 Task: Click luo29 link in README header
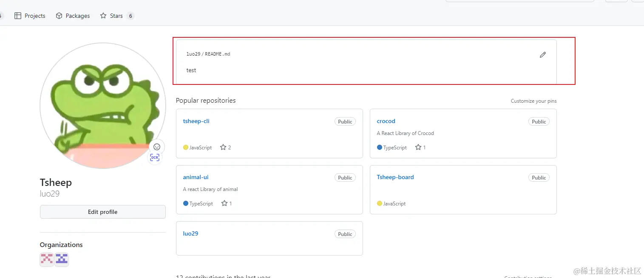tap(193, 54)
